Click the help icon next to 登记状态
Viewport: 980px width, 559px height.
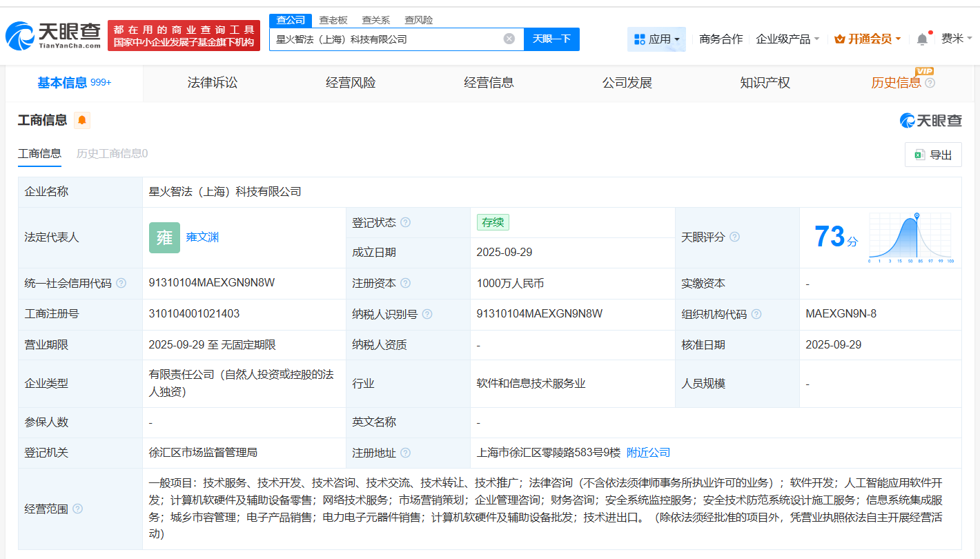pos(405,222)
